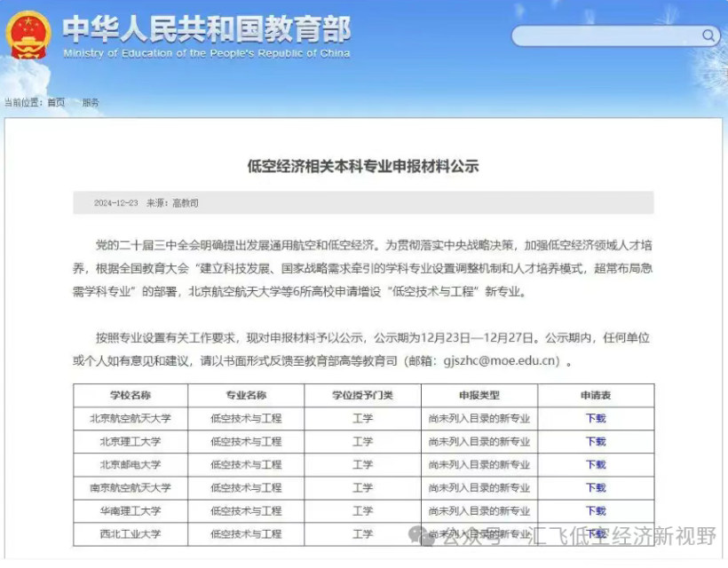
Task: Click the 2024-12-23 publish date
Action: click(116, 203)
